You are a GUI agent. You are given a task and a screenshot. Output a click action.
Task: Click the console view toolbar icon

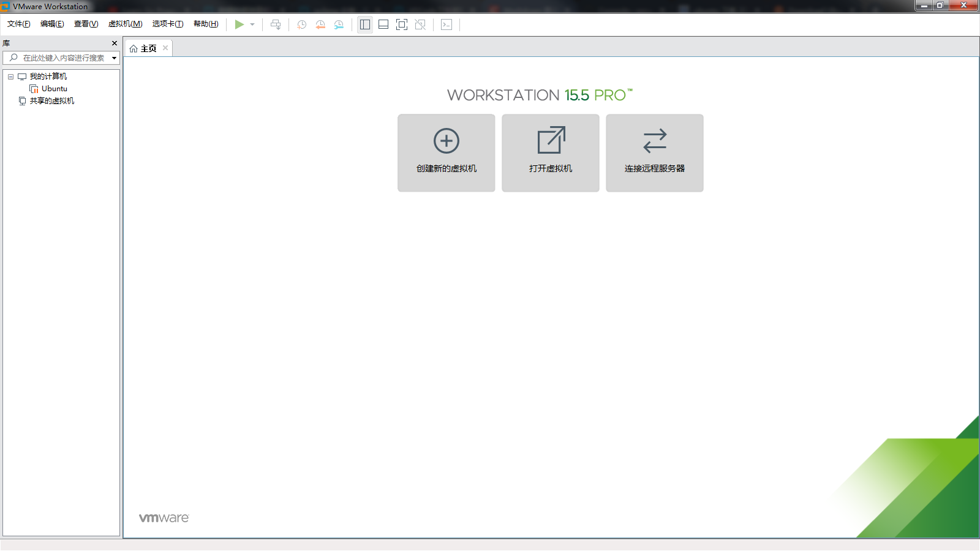click(x=447, y=24)
